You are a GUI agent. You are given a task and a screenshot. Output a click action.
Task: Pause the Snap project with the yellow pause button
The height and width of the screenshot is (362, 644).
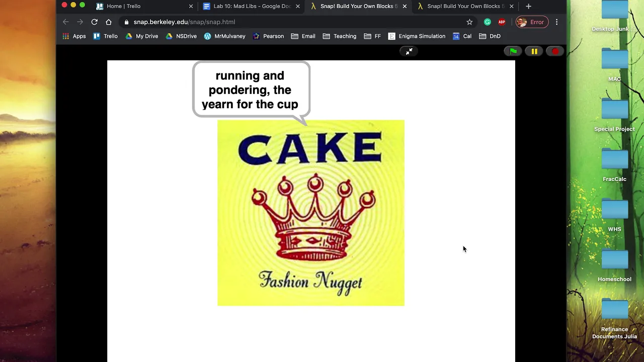click(534, 51)
